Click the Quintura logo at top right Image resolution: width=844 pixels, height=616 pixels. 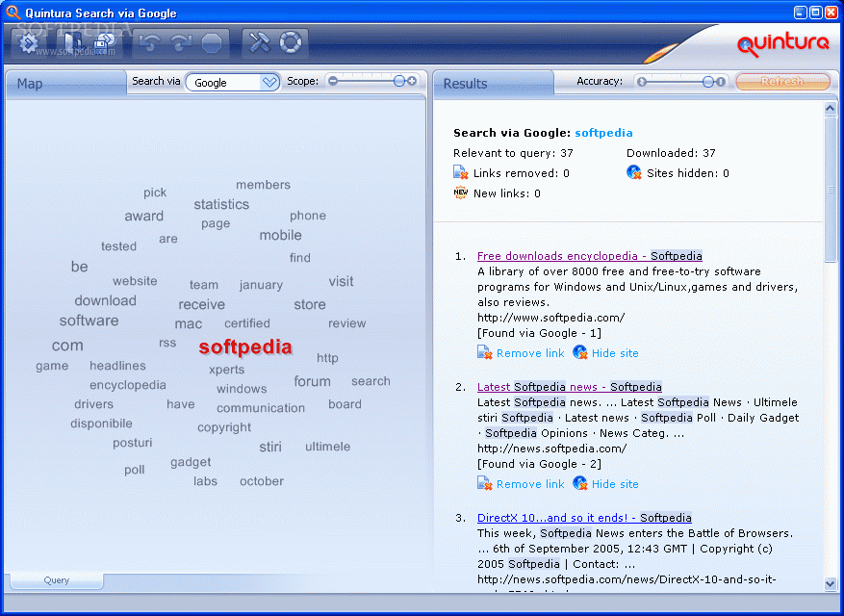click(782, 44)
